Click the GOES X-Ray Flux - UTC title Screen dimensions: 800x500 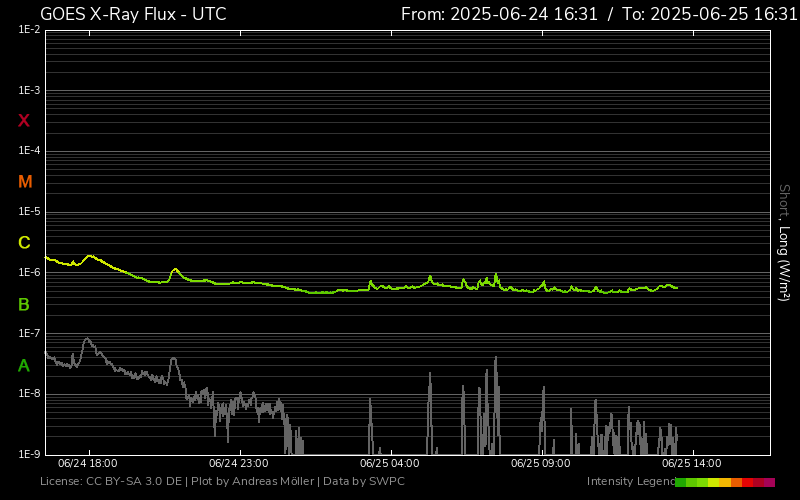133,14
